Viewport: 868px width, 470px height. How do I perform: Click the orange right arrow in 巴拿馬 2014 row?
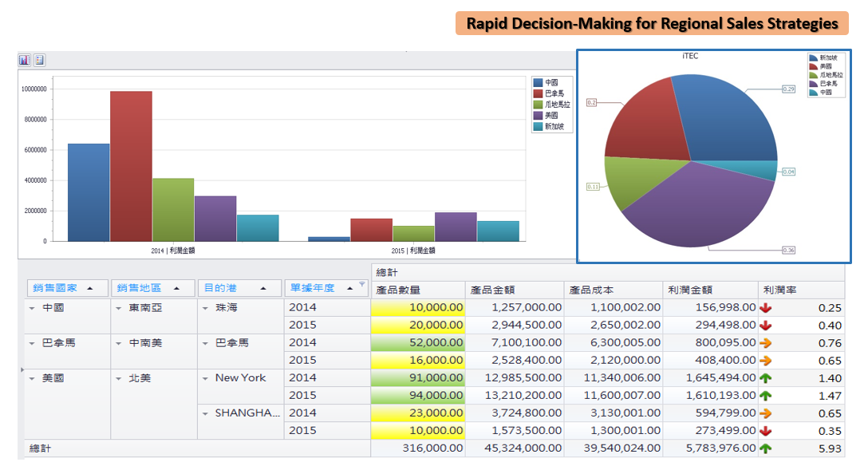click(765, 342)
